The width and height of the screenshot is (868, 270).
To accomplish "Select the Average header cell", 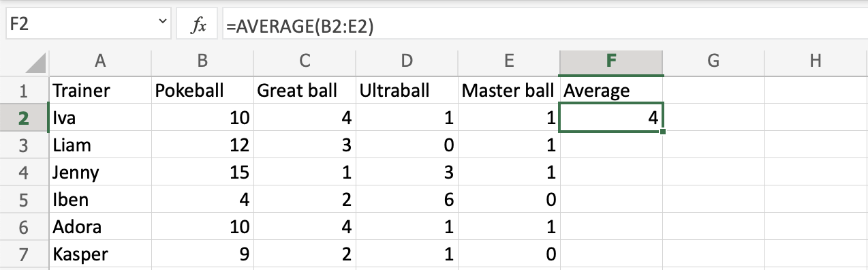I will (x=611, y=90).
